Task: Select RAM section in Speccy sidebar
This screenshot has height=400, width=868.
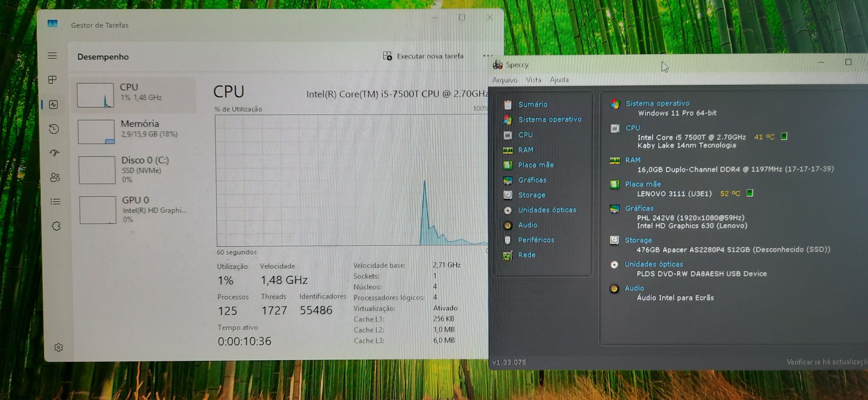Action: [526, 150]
